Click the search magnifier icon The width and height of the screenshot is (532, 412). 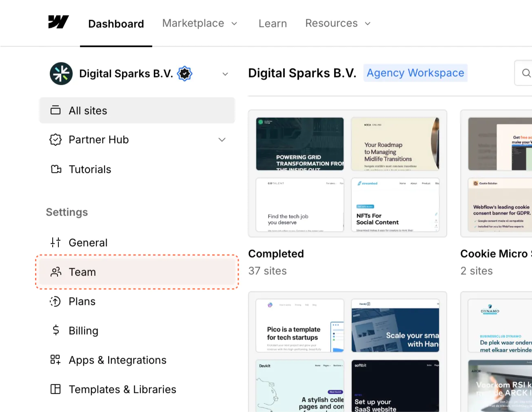pyautogui.click(x=526, y=73)
